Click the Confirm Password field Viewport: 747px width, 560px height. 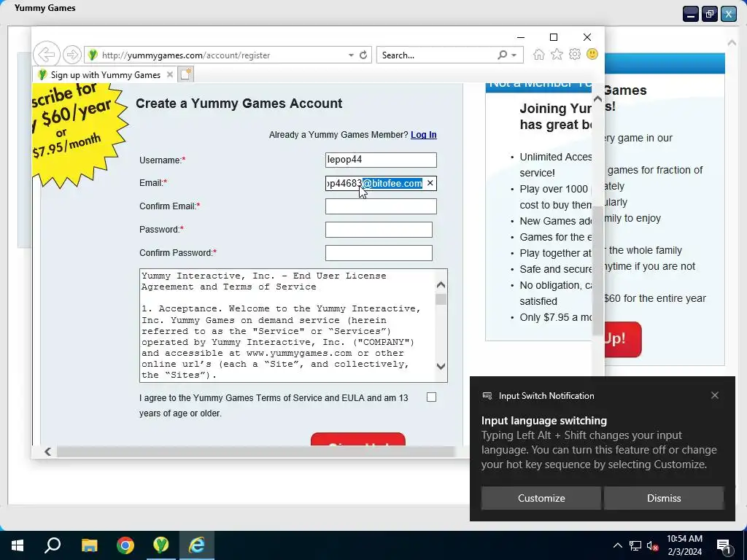(x=379, y=253)
